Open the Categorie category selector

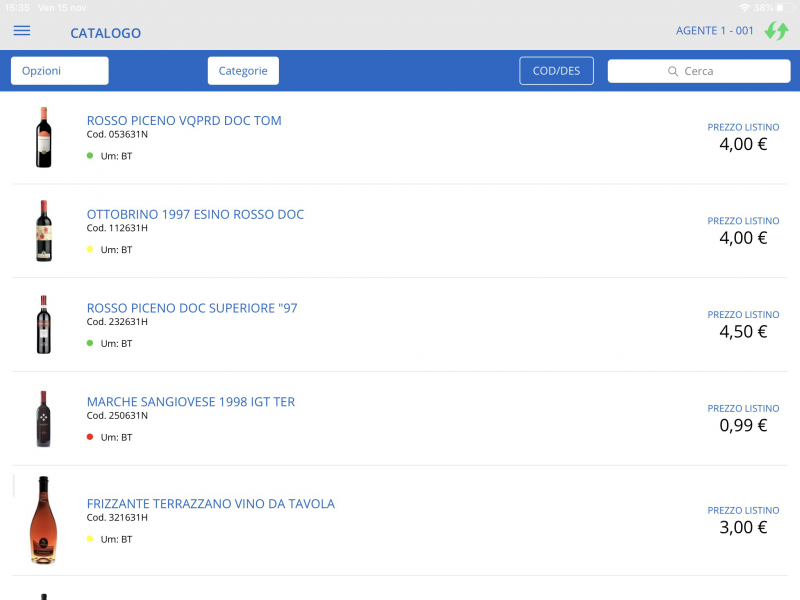click(241, 70)
